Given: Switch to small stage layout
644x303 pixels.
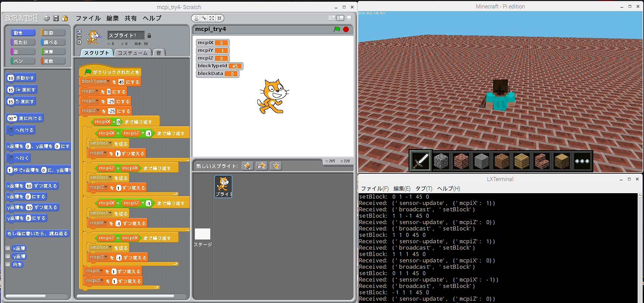Looking at the screenshot, I should click(x=332, y=18).
